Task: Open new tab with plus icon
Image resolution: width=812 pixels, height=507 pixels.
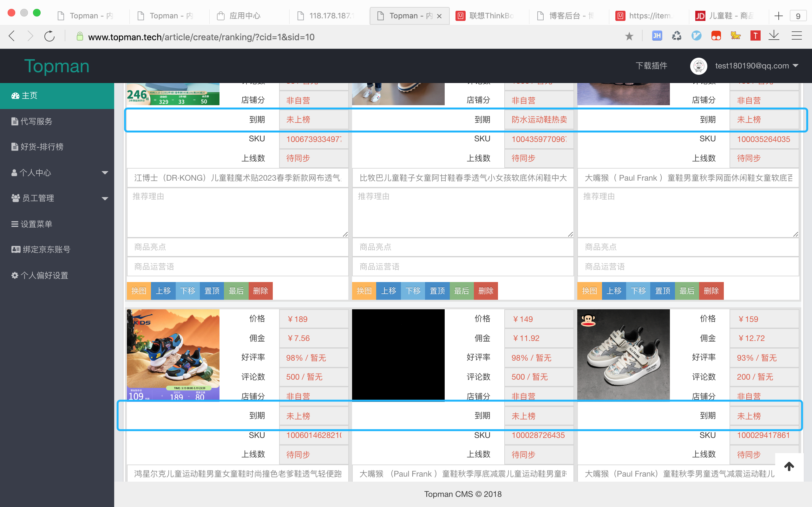Action: [778, 16]
